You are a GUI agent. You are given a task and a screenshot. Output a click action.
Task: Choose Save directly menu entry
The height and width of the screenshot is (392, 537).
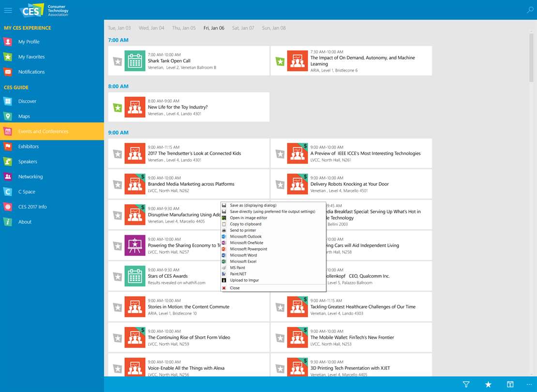pyautogui.click(x=273, y=211)
